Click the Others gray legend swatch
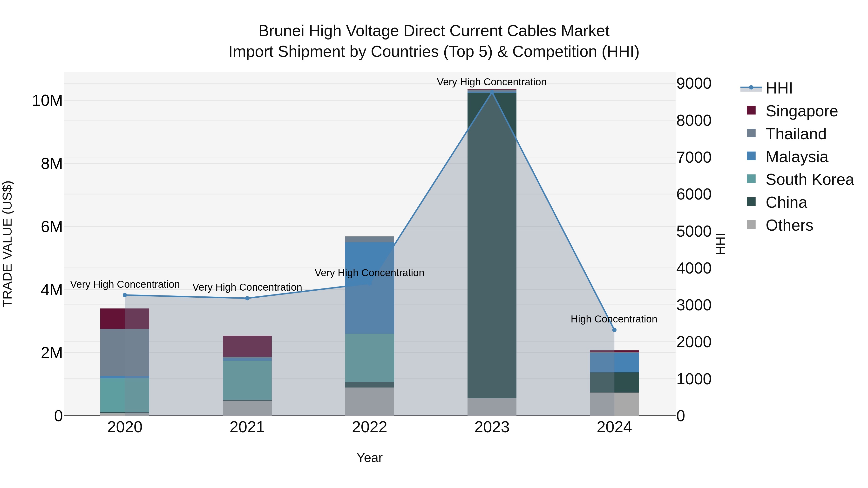Screen dimensions: 868x488 [x=751, y=225]
